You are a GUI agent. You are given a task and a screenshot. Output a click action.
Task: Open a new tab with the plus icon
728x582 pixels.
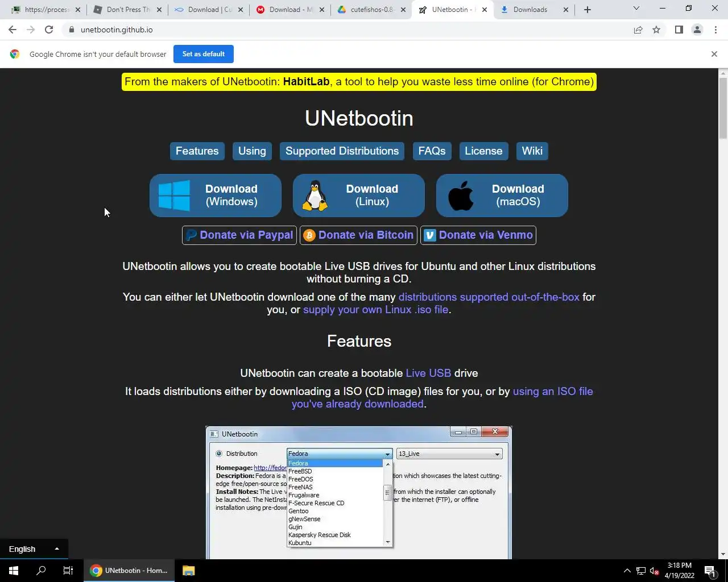pyautogui.click(x=588, y=10)
